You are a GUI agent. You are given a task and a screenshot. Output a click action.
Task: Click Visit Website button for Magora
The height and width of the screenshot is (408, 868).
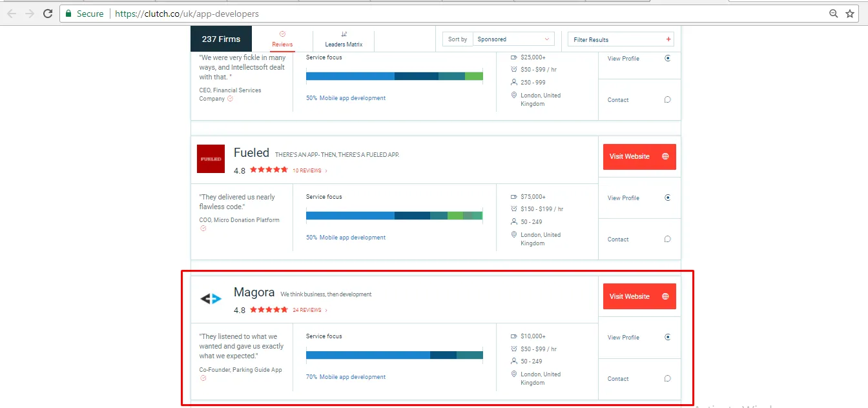tap(639, 296)
